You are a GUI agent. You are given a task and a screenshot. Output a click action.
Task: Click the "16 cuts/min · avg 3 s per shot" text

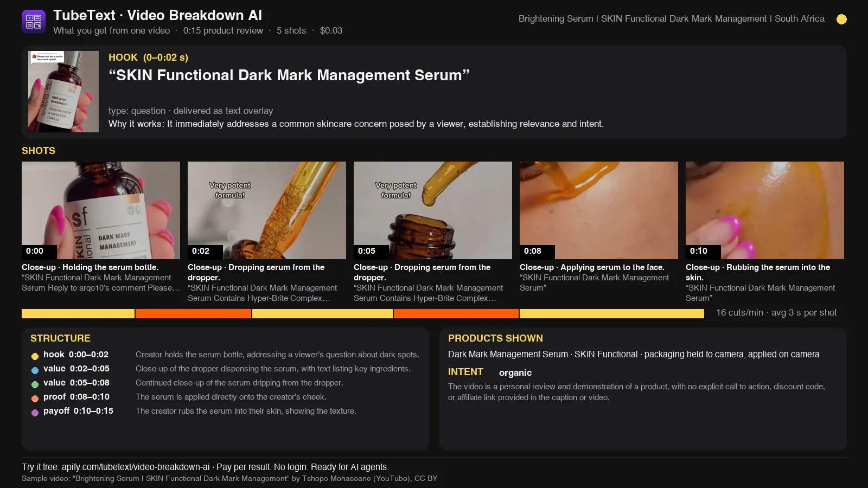[x=776, y=313]
